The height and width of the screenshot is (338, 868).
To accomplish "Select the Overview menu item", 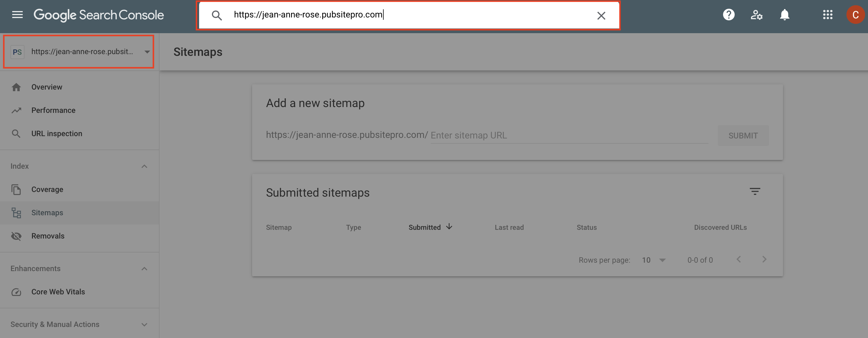I will 47,86.
